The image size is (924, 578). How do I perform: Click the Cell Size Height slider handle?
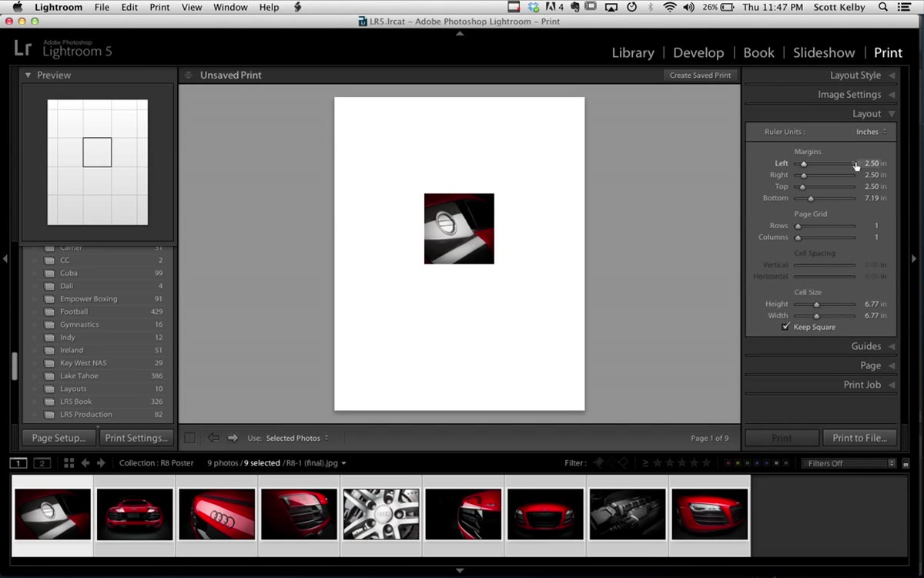[x=816, y=304]
